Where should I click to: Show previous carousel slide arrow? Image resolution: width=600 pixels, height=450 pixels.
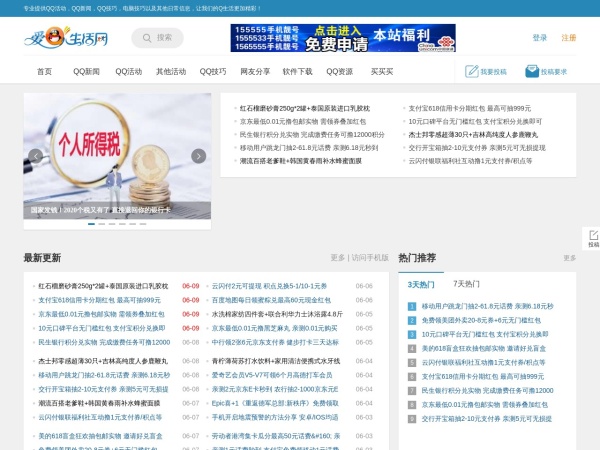[36, 156]
